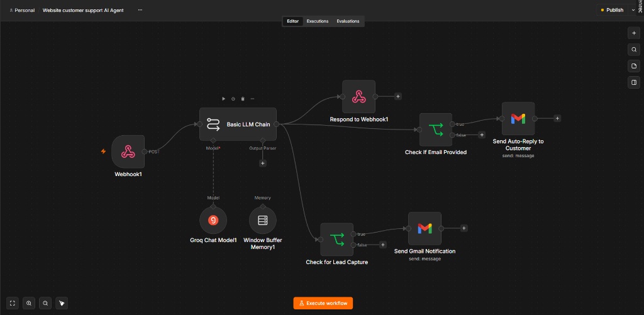Select the Basic LLM Chain node

pos(238,124)
